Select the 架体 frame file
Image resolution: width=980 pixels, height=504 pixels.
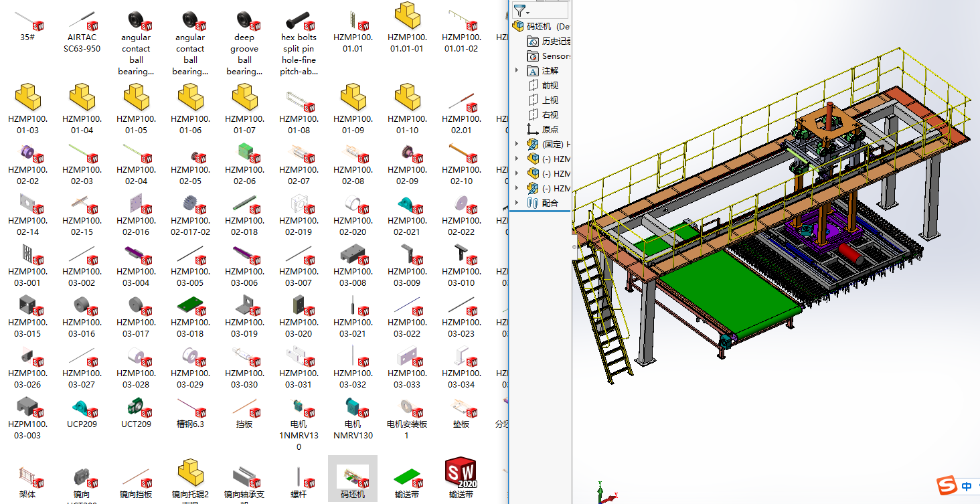click(27, 482)
